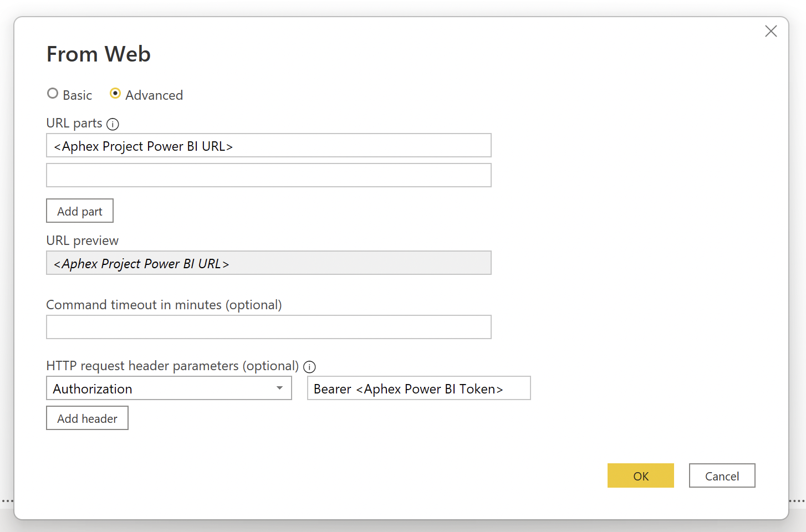Click the HTTP request header parameters label
This screenshot has width=806, height=532.
point(172,366)
